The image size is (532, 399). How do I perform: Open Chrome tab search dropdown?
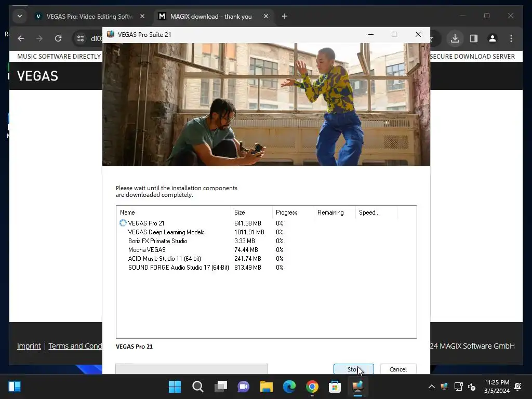20,16
